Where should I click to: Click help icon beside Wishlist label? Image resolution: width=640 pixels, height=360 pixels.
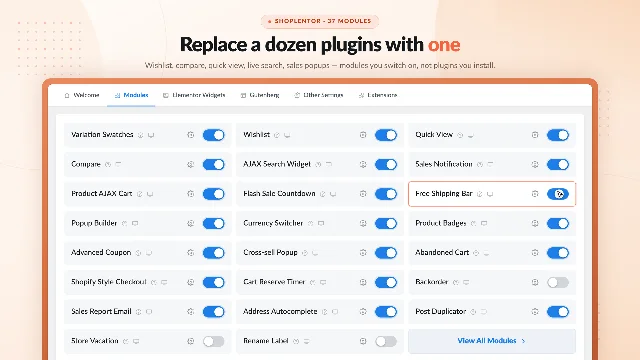(x=277, y=135)
